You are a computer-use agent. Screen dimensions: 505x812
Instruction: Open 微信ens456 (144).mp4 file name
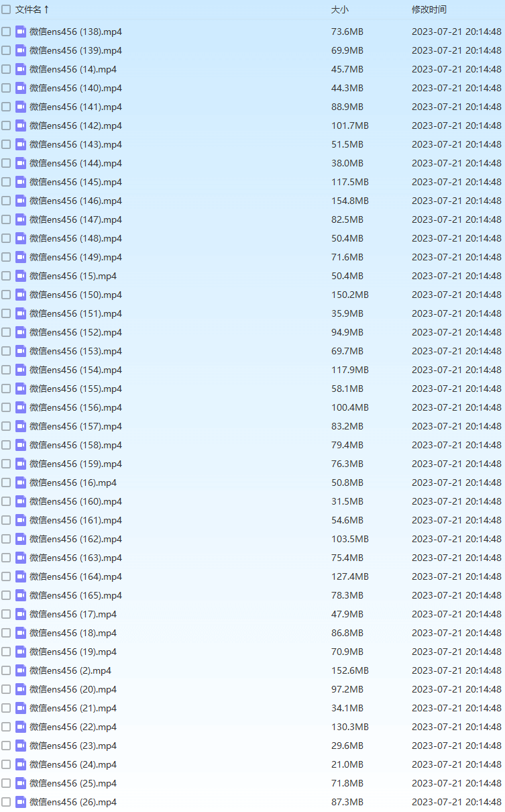pyautogui.click(x=76, y=163)
